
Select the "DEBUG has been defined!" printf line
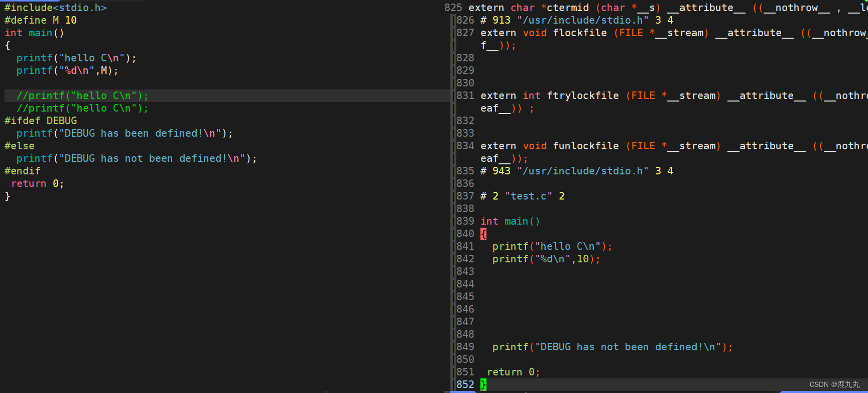tap(125, 133)
